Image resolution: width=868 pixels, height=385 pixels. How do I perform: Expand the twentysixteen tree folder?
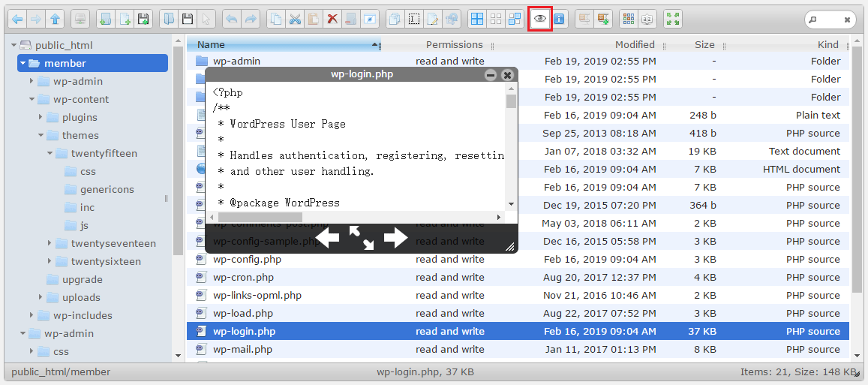tap(50, 261)
